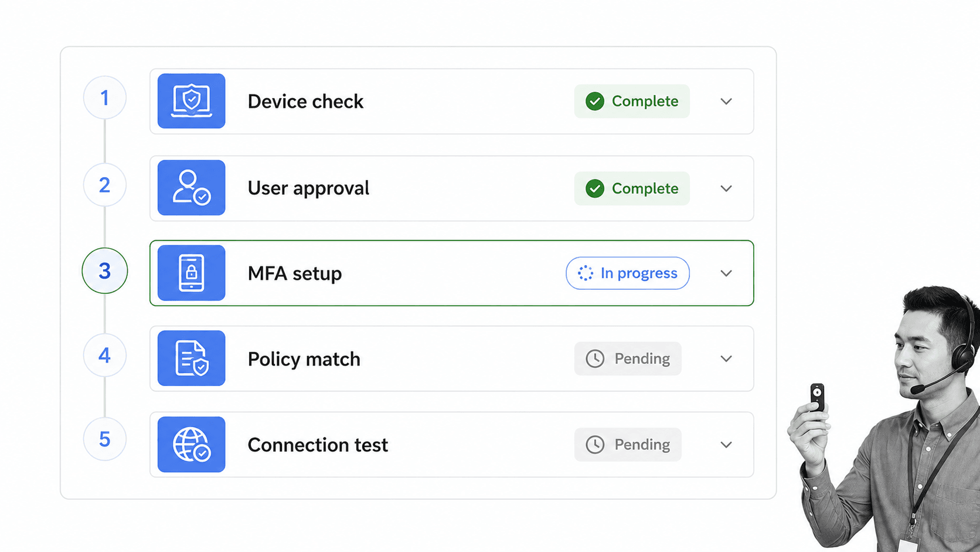Select step 4 circle in the timeline
The height and width of the screenshot is (552, 980).
tap(105, 355)
